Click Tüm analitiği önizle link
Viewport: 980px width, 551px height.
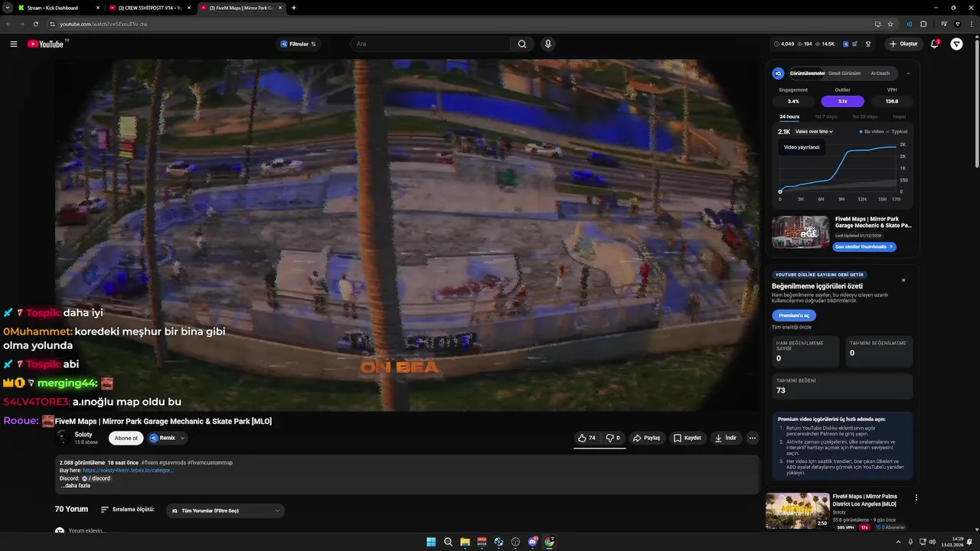click(x=792, y=328)
